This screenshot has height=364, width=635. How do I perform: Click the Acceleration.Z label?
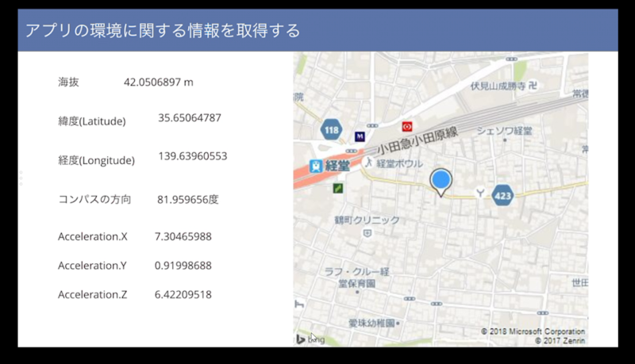(92, 294)
